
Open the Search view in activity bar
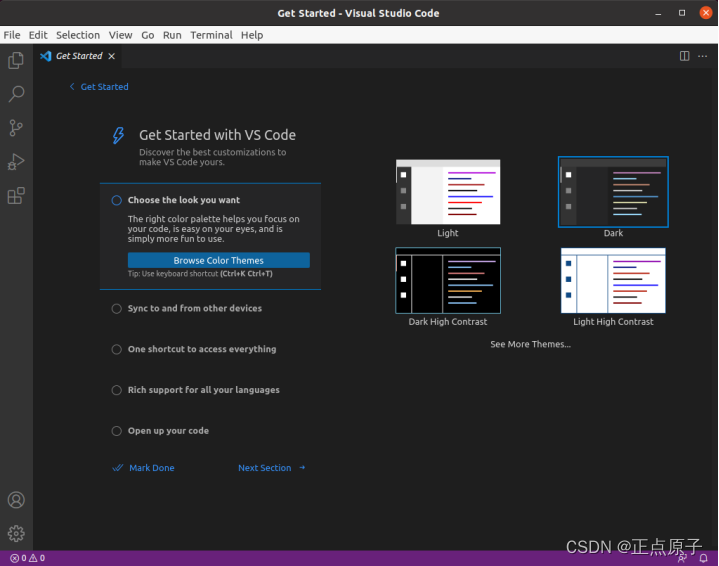click(16, 94)
